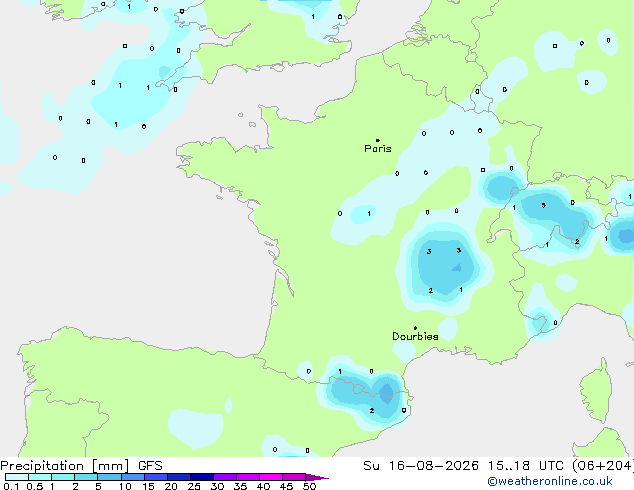Click the 25–30 mm dark blue legend swatch
634x490 pixels.
(x=202, y=477)
